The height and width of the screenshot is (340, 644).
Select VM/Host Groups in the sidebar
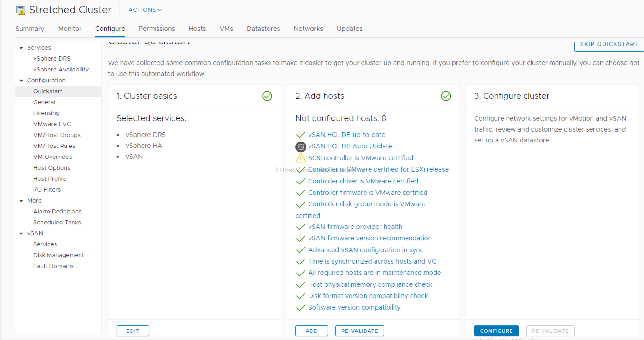tap(57, 135)
